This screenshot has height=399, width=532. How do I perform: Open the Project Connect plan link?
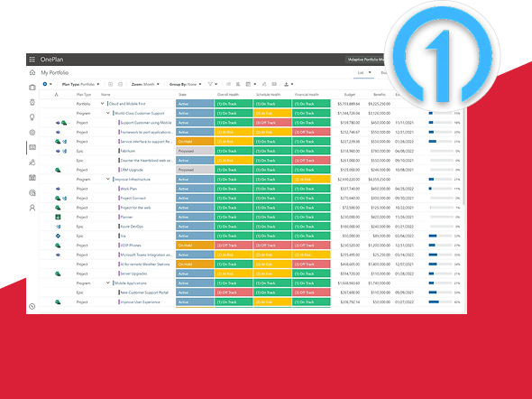pyautogui.click(x=133, y=198)
